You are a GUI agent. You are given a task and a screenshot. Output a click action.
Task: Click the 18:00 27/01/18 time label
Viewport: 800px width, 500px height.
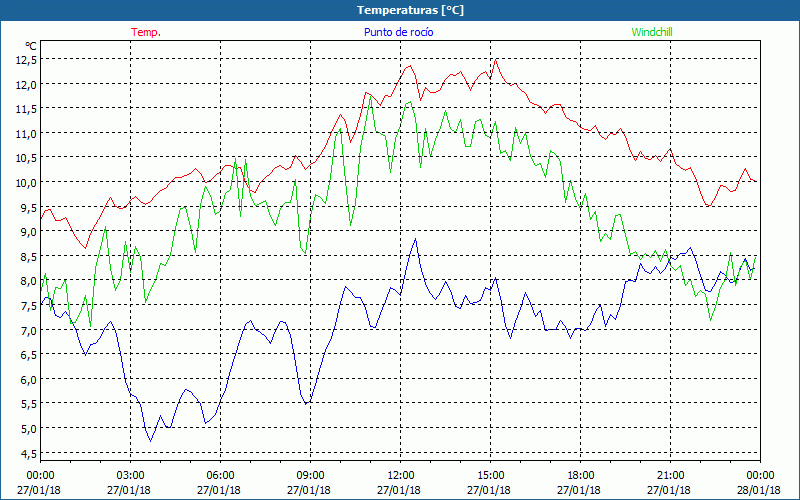[580, 483]
